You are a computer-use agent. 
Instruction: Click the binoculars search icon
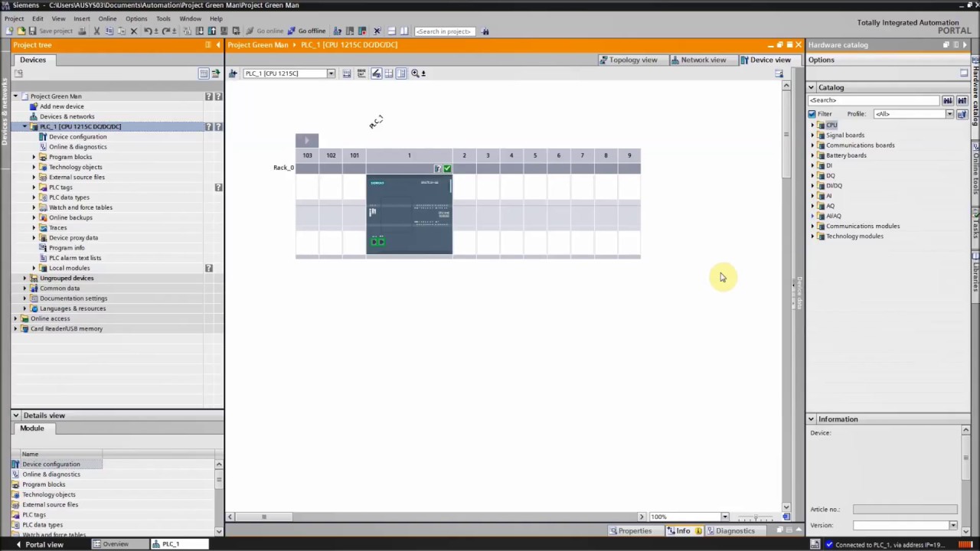pos(485,31)
